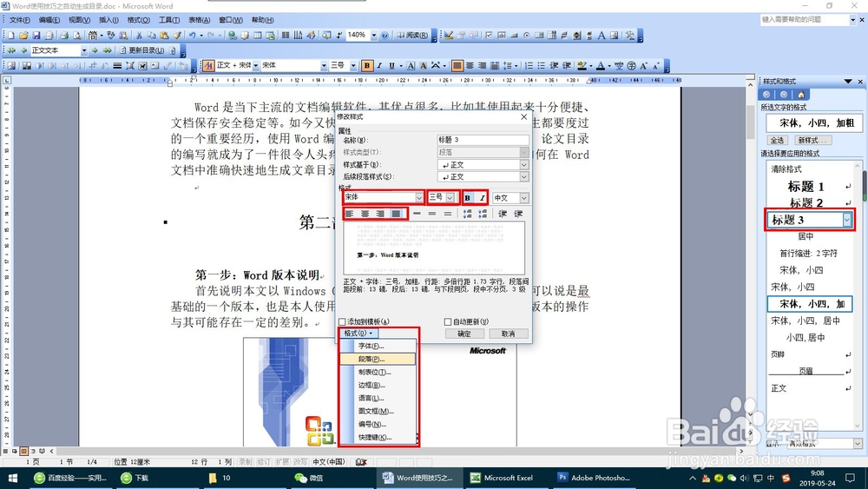Click the Print icon in standard toolbar
The height and width of the screenshot is (489, 868).
(64, 36)
